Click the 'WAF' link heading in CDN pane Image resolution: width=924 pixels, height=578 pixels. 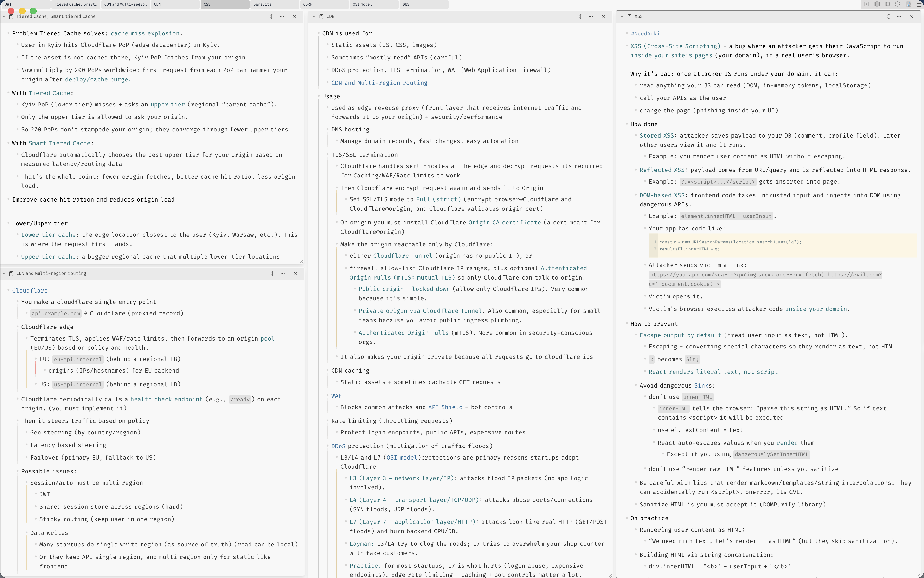(x=336, y=396)
